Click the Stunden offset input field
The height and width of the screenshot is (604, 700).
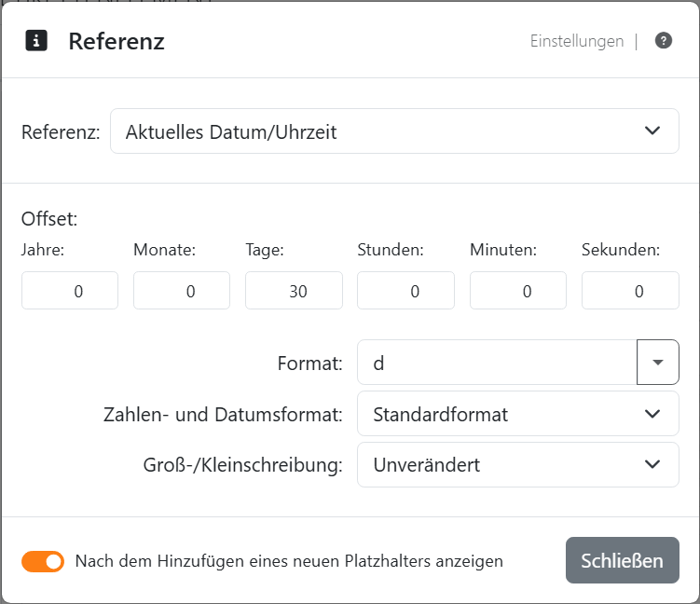[x=405, y=291]
